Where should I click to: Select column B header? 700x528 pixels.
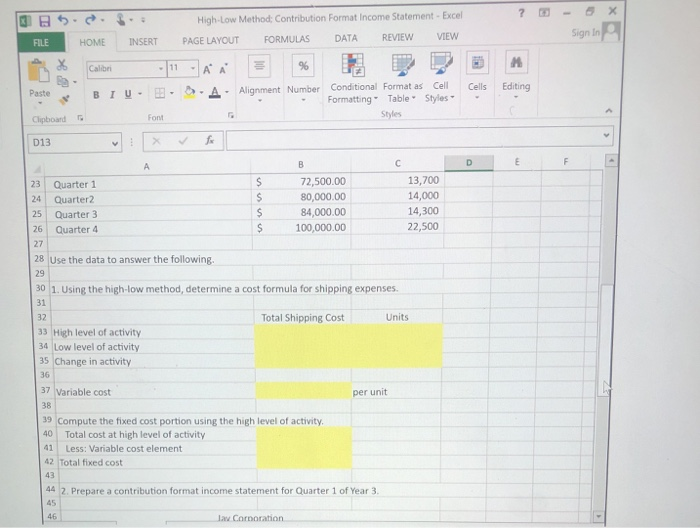(301, 165)
